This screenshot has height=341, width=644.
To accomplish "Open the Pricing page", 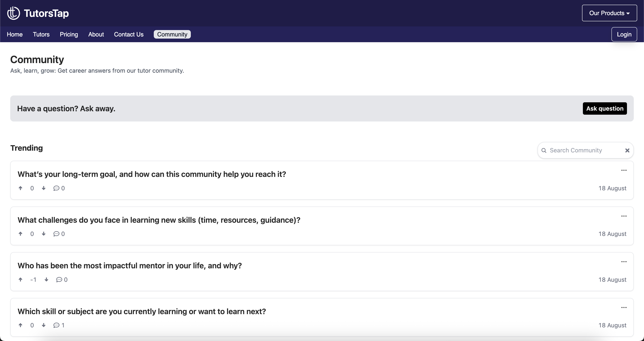I will click(x=69, y=34).
